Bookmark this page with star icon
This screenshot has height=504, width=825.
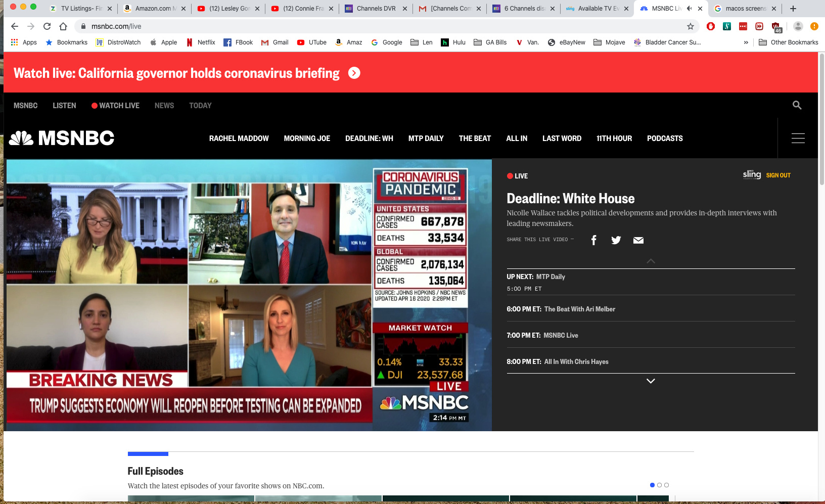(x=690, y=26)
